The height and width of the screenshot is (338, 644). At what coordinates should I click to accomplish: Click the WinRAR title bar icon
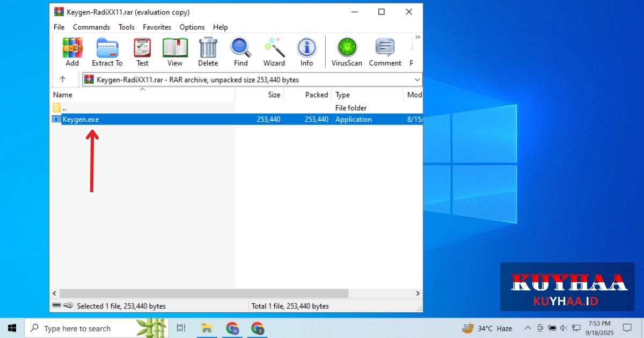pos(58,12)
